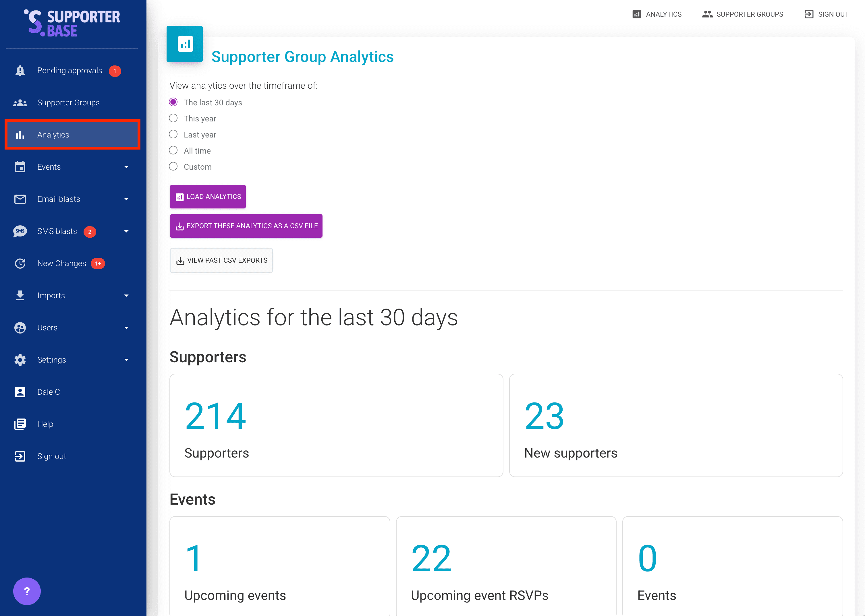Open Dale C's profile in the sidebar

tap(49, 392)
